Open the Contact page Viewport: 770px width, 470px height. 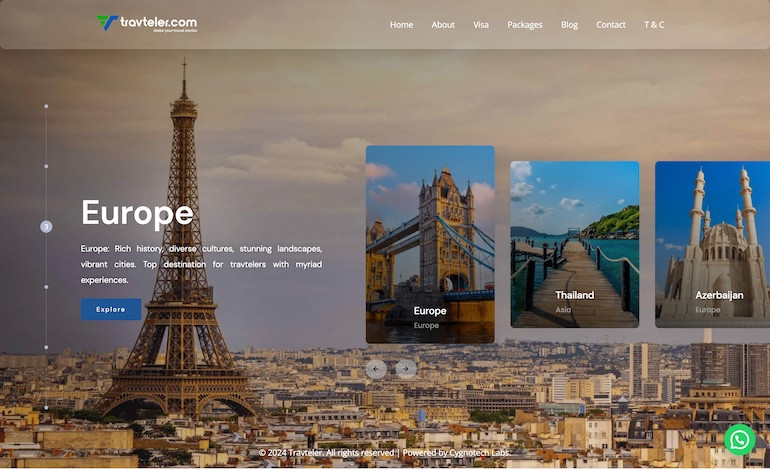tap(610, 25)
